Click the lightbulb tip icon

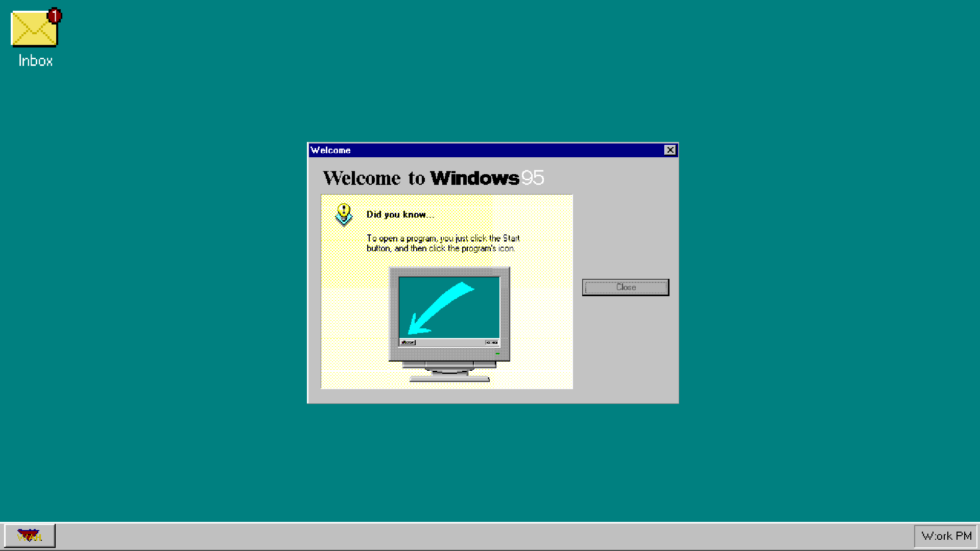click(344, 214)
